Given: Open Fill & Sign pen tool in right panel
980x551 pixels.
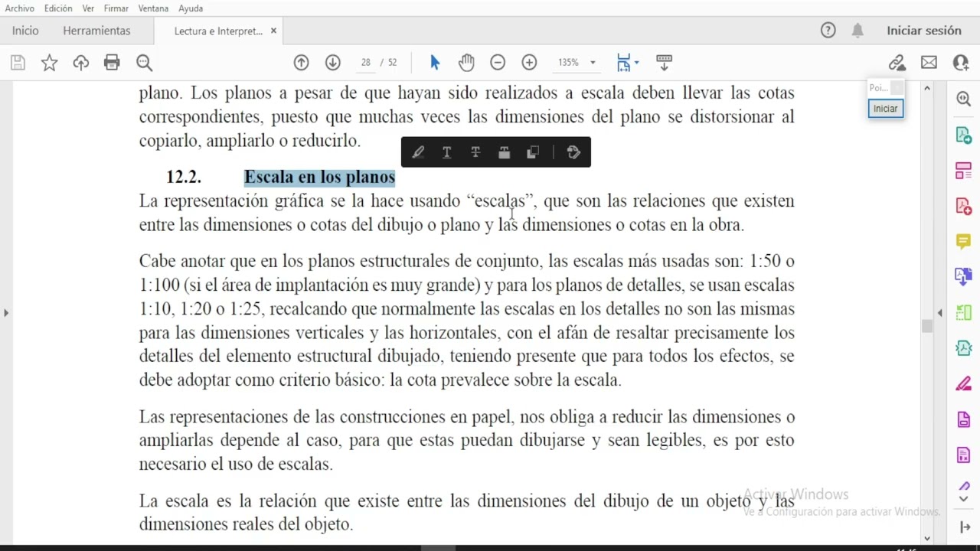Looking at the screenshot, I should point(963,383).
